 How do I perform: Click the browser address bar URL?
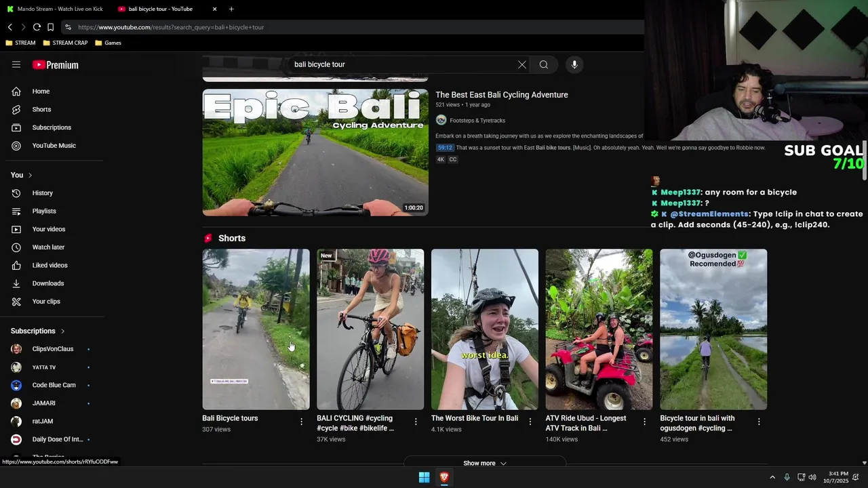point(171,27)
